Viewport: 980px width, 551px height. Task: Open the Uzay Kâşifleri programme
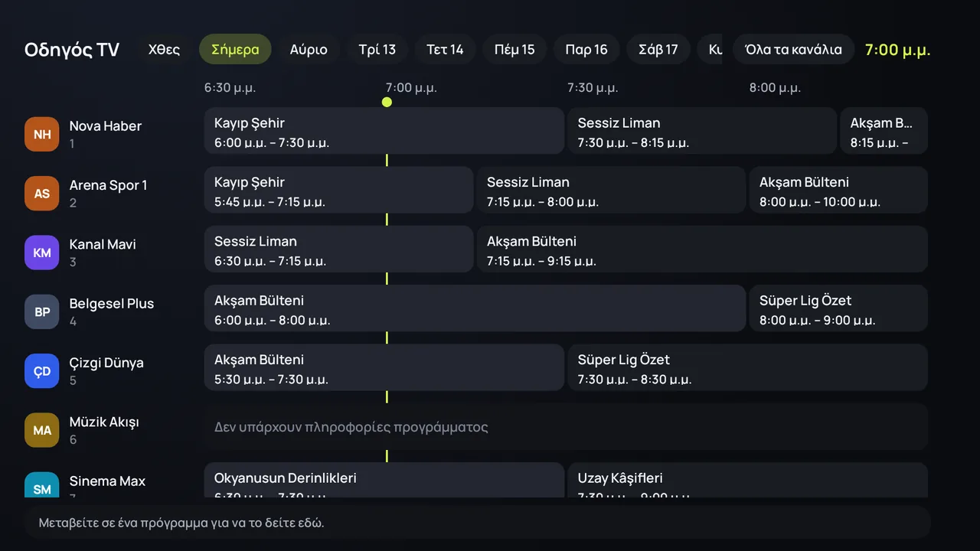tap(748, 481)
